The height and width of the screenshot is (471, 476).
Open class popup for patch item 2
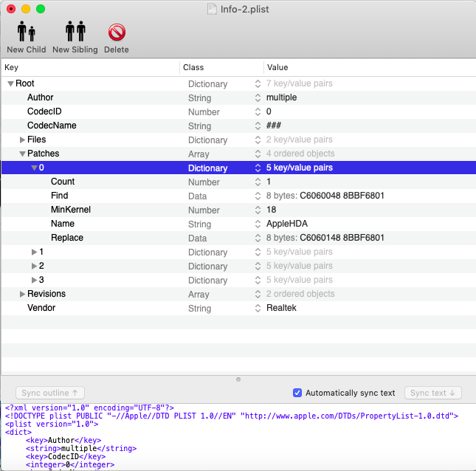tap(258, 266)
